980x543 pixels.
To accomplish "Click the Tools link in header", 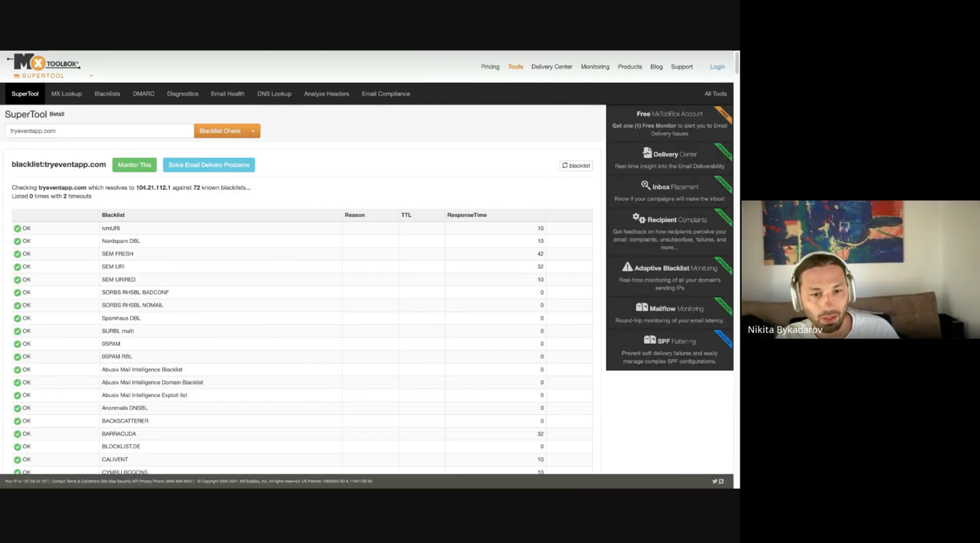I will (x=516, y=66).
